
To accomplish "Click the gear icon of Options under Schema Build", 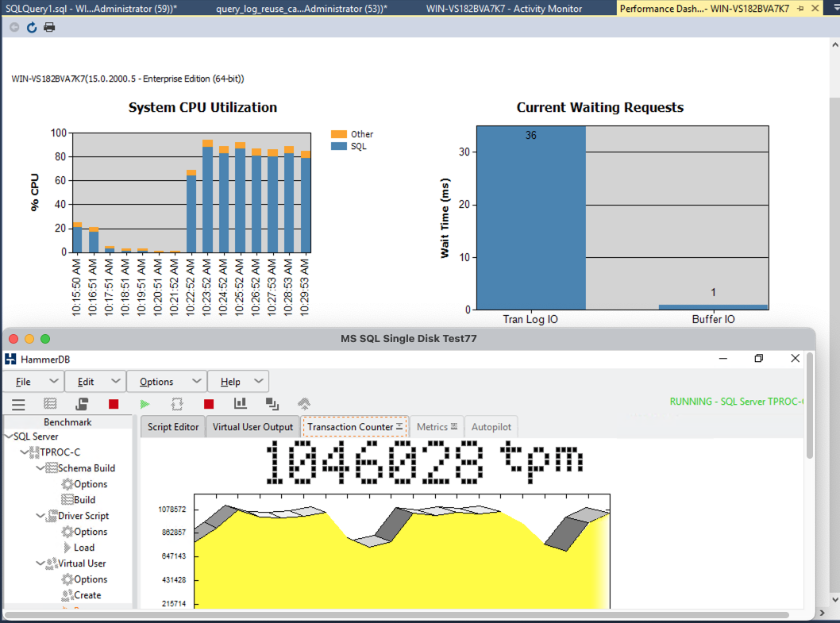I will 67,484.
